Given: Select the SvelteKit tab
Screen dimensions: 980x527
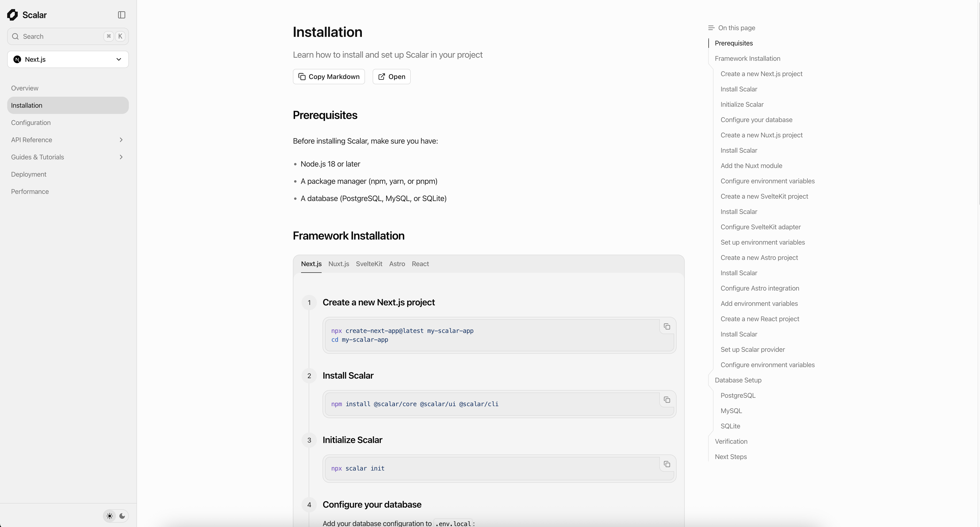Looking at the screenshot, I should [369, 264].
